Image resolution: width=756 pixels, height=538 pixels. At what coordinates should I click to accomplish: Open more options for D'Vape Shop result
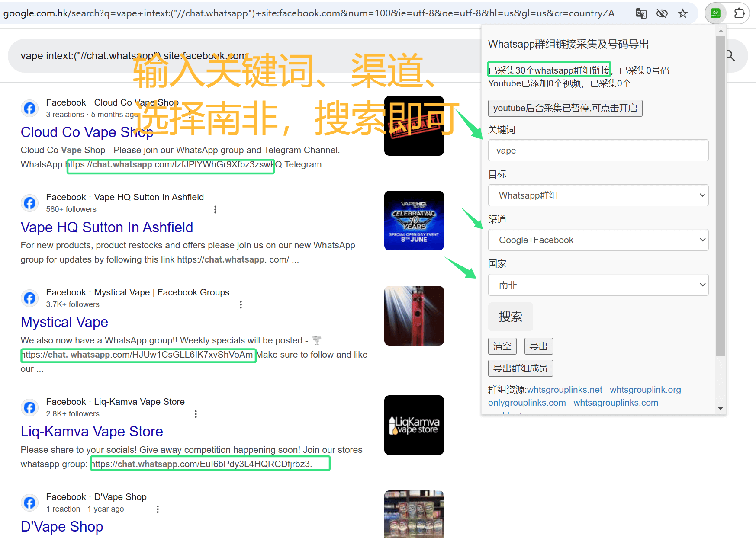pyautogui.click(x=158, y=509)
